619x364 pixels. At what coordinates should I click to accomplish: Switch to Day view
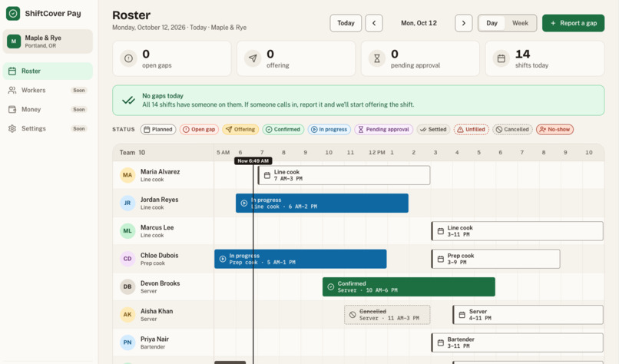pos(492,23)
